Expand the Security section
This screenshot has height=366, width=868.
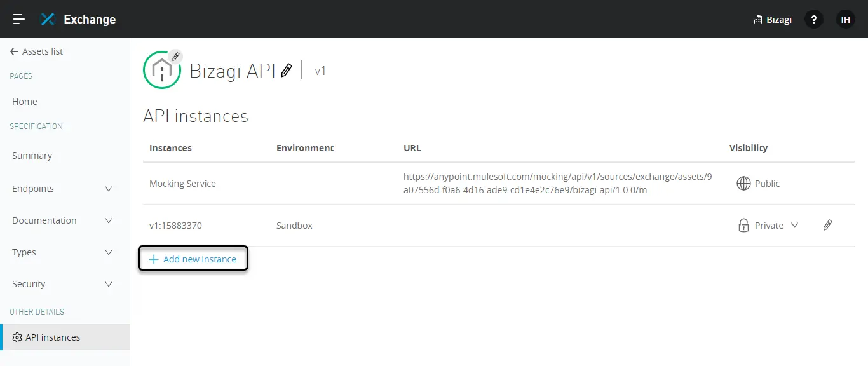(109, 284)
